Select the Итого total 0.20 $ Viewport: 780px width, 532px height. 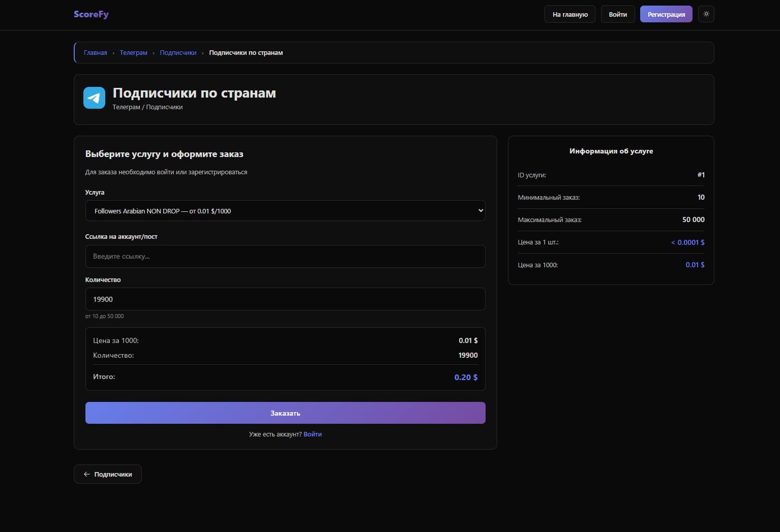pos(466,377)
